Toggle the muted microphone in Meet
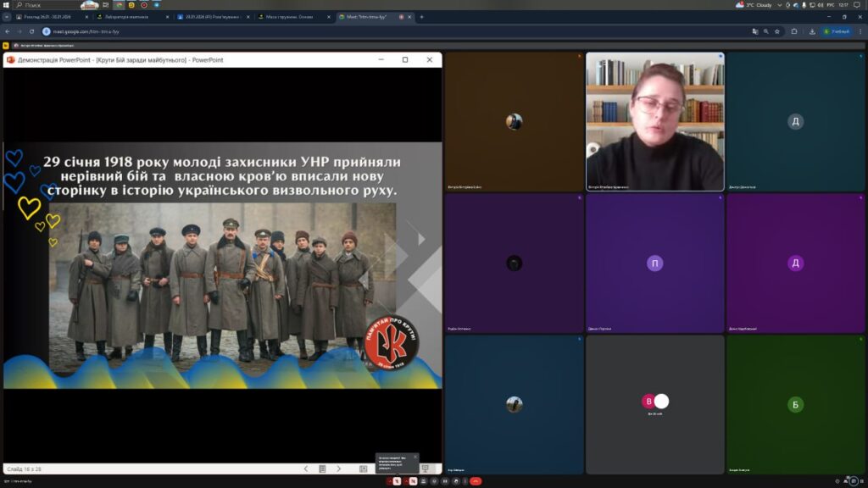 [x=396, y=481]
